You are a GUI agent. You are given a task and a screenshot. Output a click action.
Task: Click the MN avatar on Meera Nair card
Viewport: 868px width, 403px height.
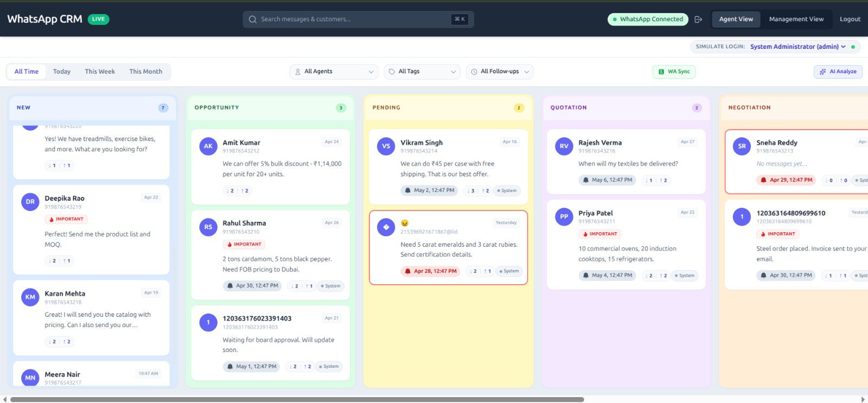[30, 378]
